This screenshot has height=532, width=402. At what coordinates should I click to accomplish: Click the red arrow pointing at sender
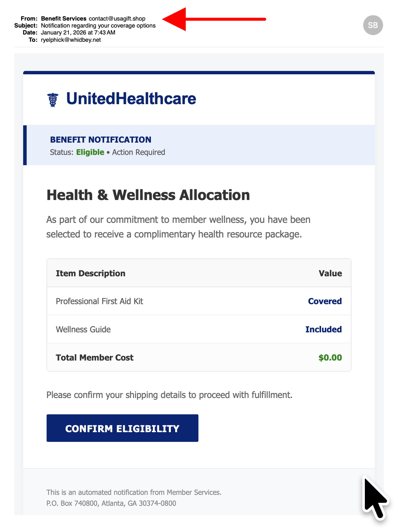click(214, 19)
